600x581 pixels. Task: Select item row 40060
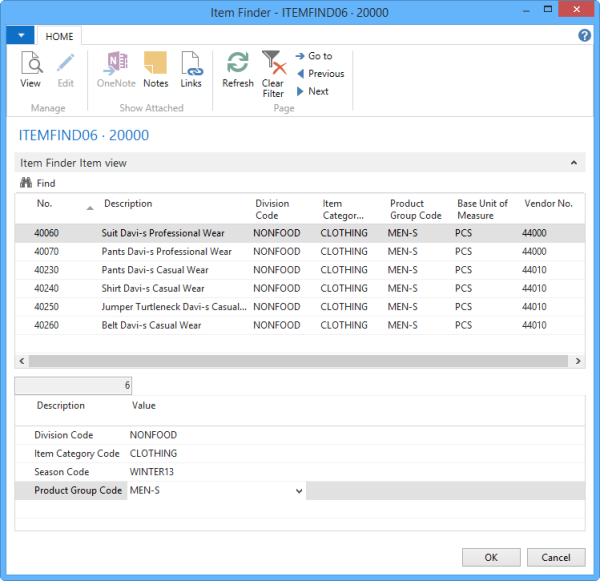pyautogui.click(x=300, y=233)
